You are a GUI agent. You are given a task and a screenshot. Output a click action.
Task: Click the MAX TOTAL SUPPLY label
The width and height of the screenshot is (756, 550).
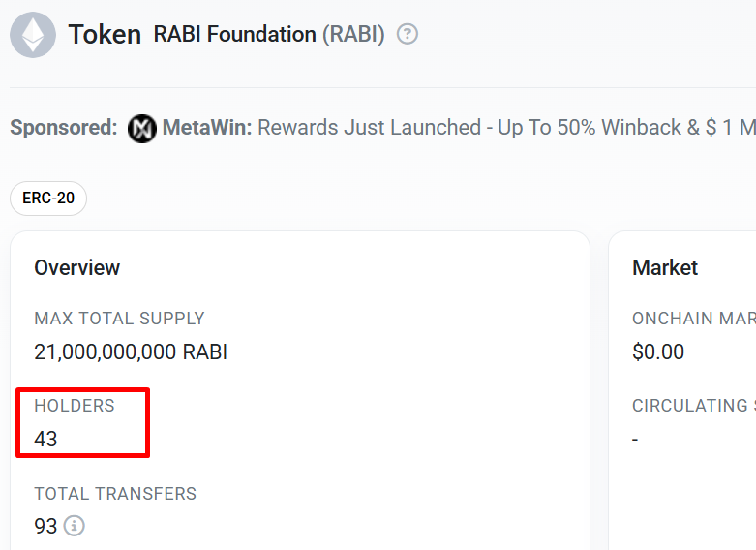pyautogui.click(x=119, y=319)
